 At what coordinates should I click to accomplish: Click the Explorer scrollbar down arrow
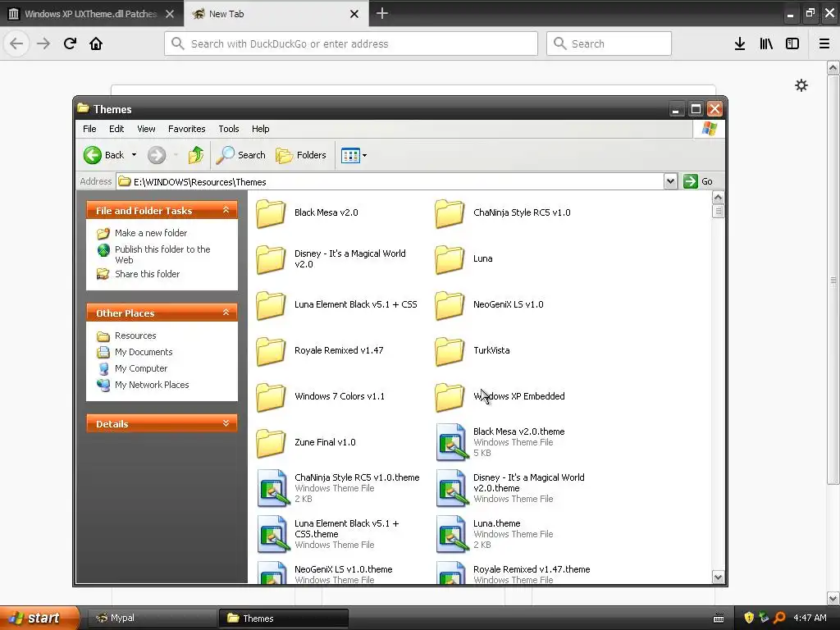tap(718, 577)
